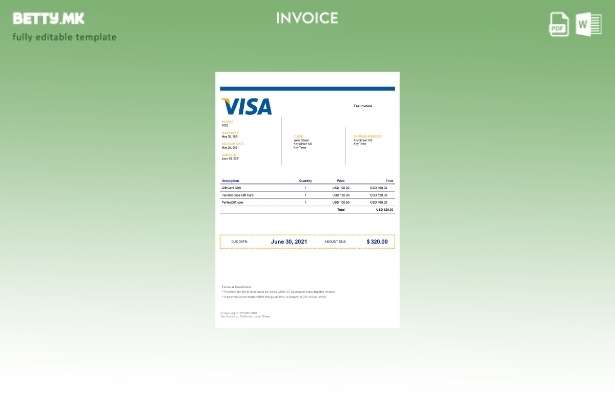Click the PDF download icon

(x=559, y=24)
